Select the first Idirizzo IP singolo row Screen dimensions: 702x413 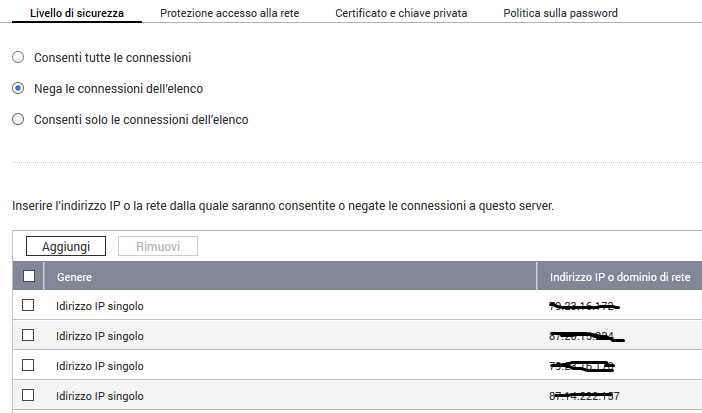(x=100, y=305)
